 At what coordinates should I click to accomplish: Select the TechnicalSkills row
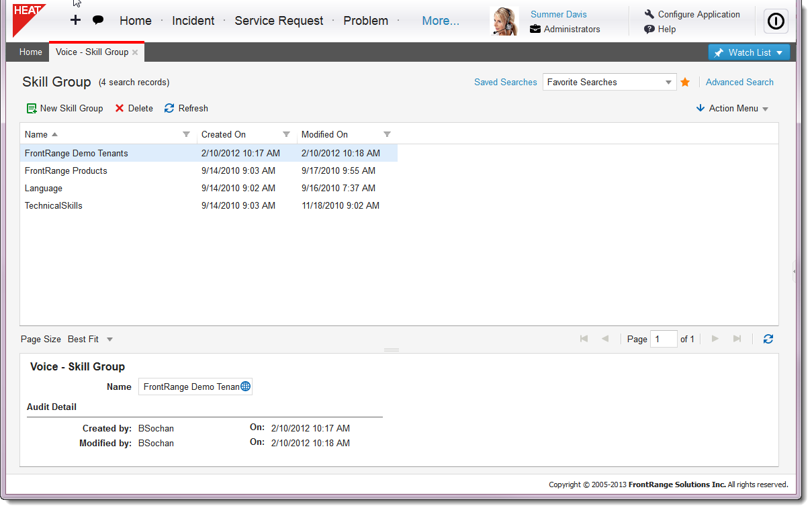[54, 206]
